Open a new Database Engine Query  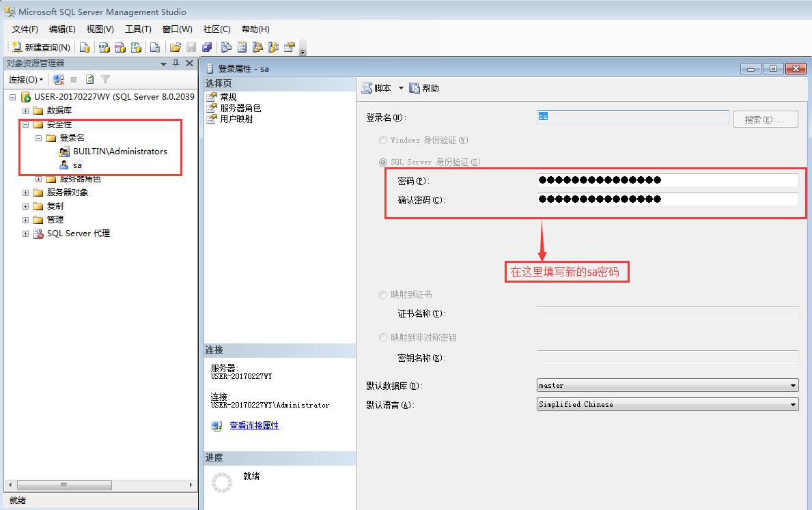[x=85, y=48]
